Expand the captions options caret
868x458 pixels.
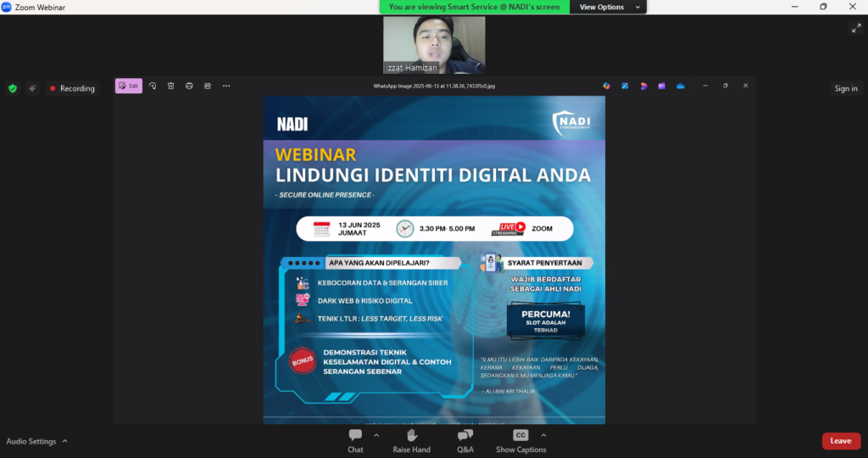click(x=543, y=436)
